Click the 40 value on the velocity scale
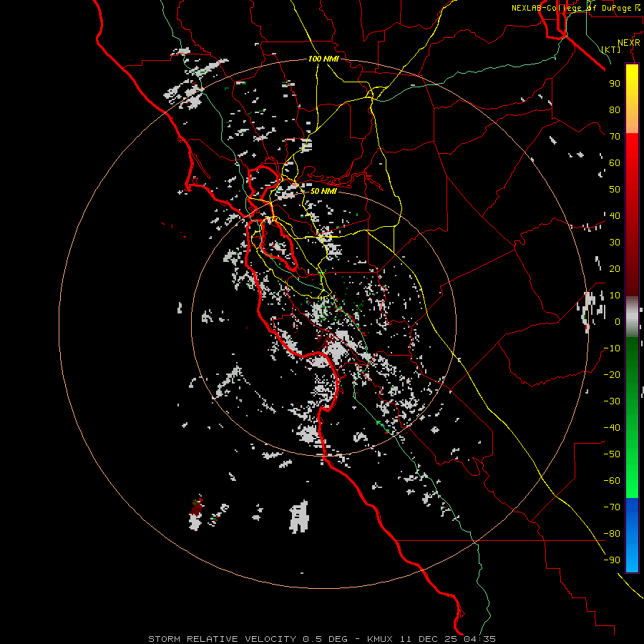 (x=615, y=216)
